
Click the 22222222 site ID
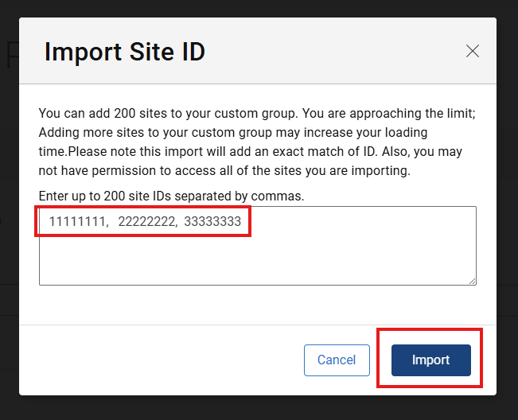point(146,222)
